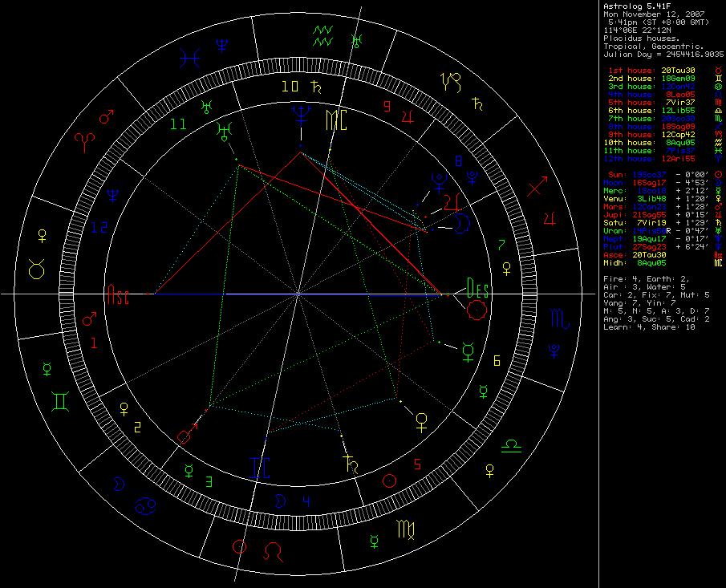This screenshot has height=588, width=726.
Task: Select the white Saturn glyph near the 4th house cusp
Action: pos(351,462)
